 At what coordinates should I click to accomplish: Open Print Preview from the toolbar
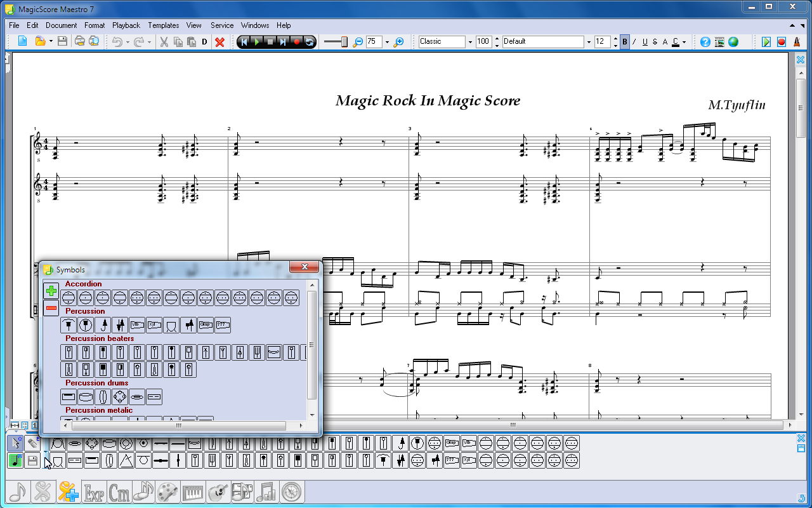coord(94,42)
